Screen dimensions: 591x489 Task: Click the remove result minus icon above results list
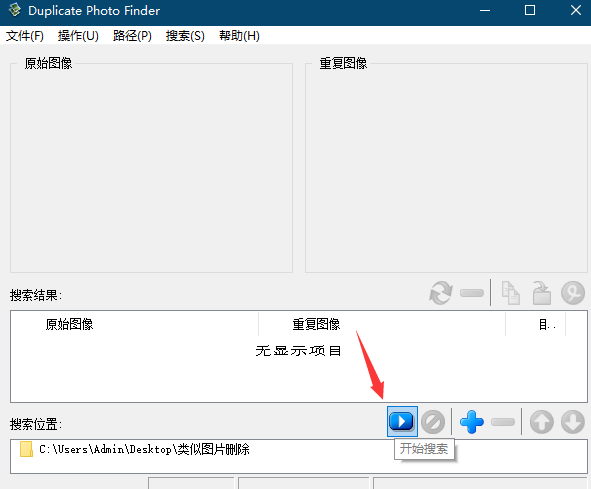472,293
